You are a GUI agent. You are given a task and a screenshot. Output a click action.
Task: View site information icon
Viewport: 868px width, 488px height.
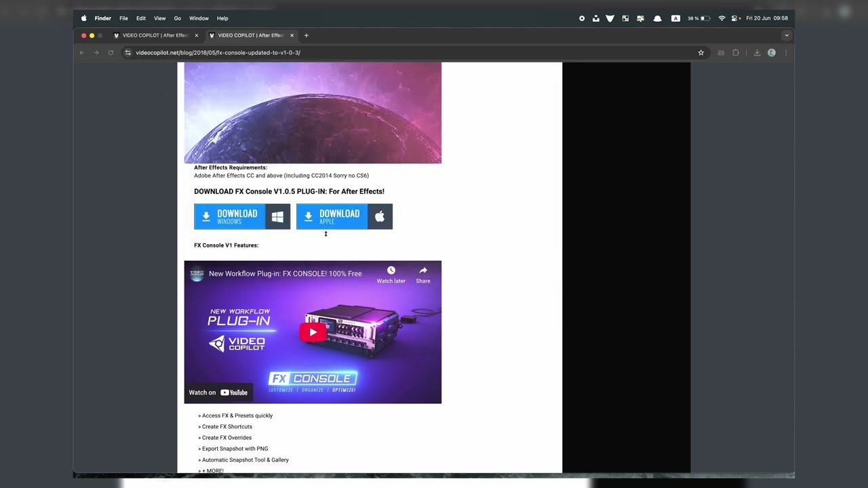click(x=127, y=53)
